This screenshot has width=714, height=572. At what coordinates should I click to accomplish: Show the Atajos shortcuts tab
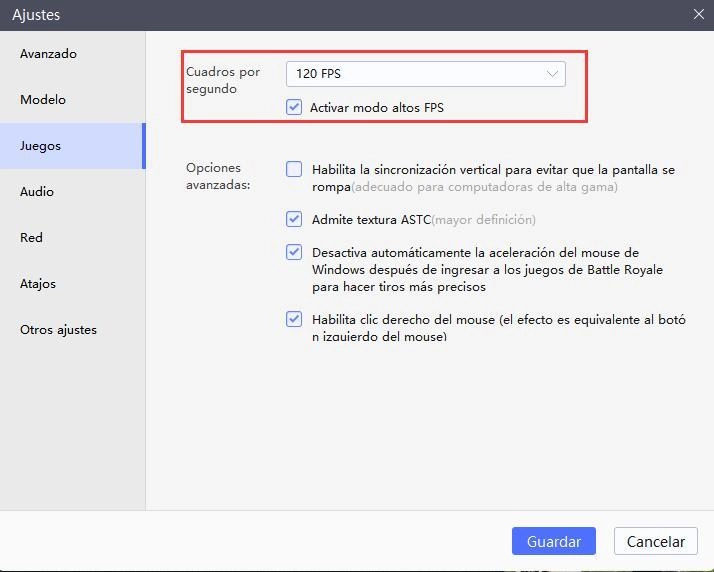point(38,284)
